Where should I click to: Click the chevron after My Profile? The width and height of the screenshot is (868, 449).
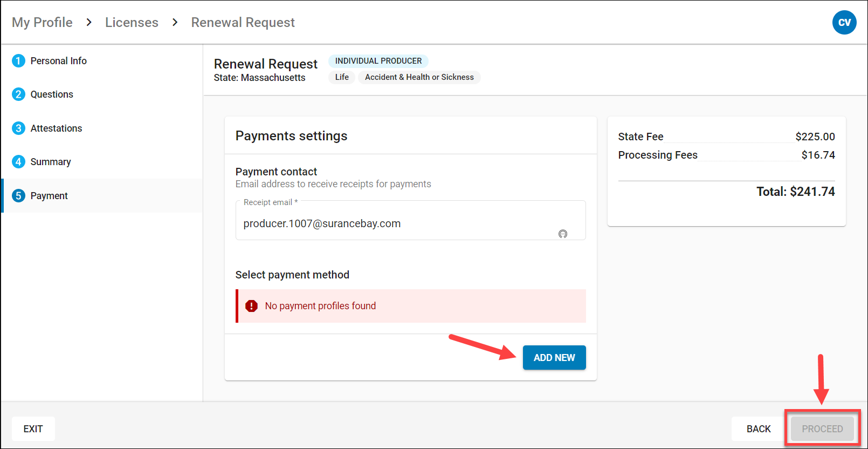click(89, 22)
